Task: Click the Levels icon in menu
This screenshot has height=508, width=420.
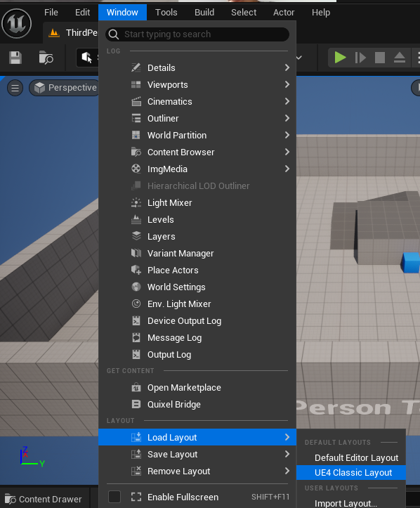Action: 136,219
